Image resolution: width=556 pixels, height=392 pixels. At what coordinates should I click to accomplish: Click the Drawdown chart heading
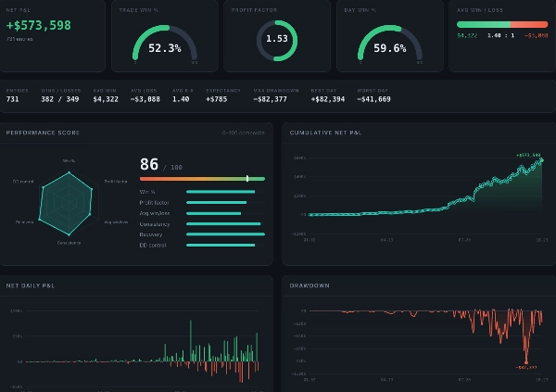[310, 285]
